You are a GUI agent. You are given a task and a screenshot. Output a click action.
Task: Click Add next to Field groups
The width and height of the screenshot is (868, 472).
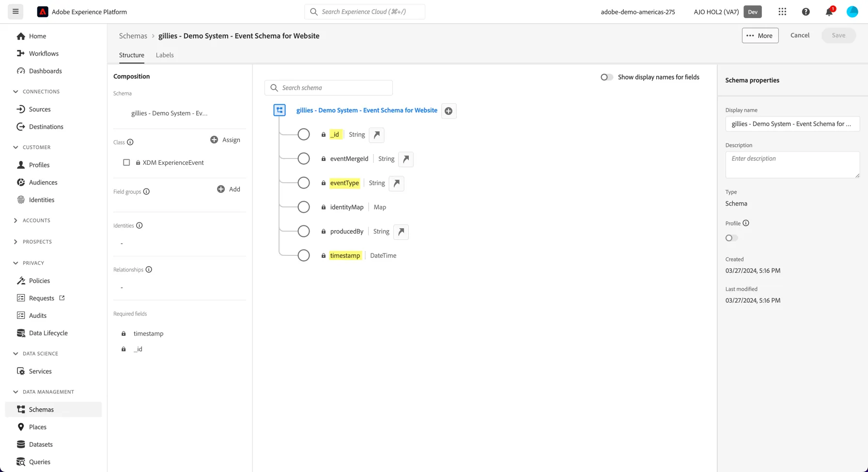(229, 189)
